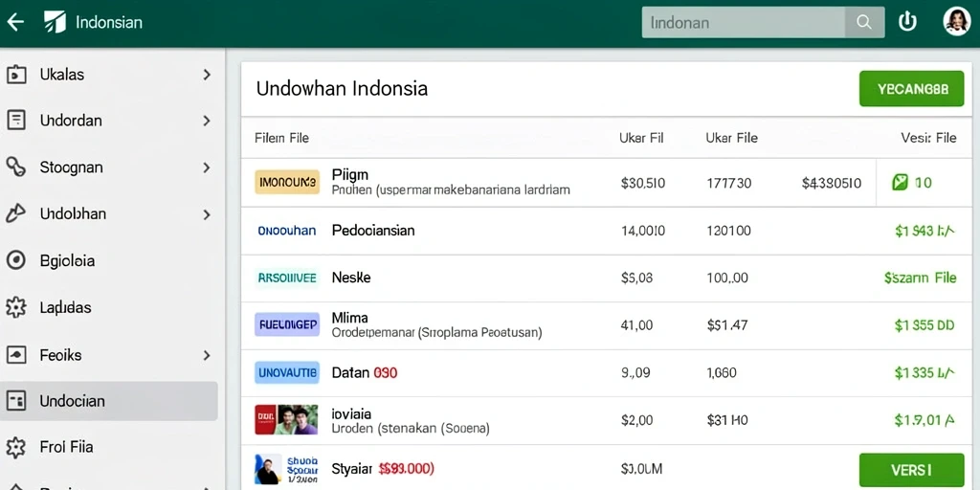Click the 120100 value in Pedociansian row

point(728,231)
